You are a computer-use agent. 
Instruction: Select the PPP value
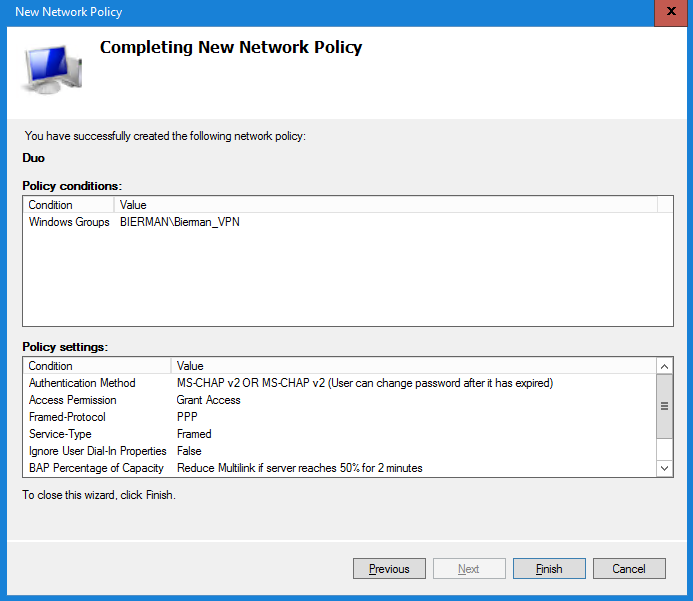[187, 417]
